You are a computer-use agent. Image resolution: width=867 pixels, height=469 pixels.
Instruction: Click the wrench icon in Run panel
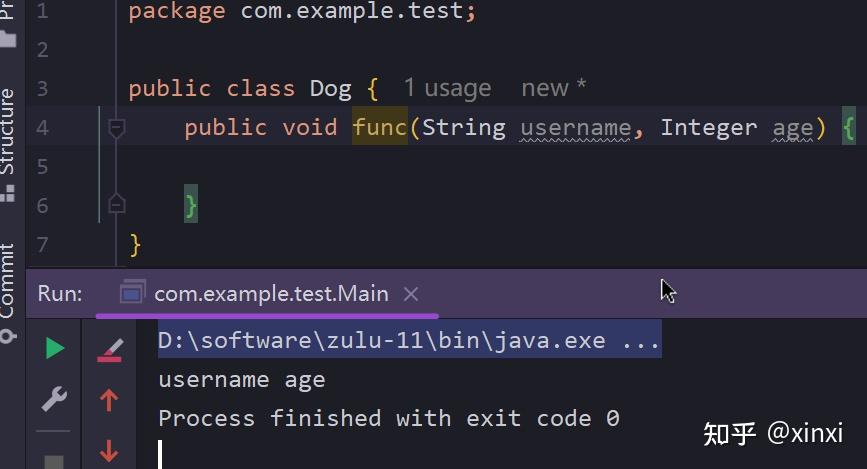point(54,400)
